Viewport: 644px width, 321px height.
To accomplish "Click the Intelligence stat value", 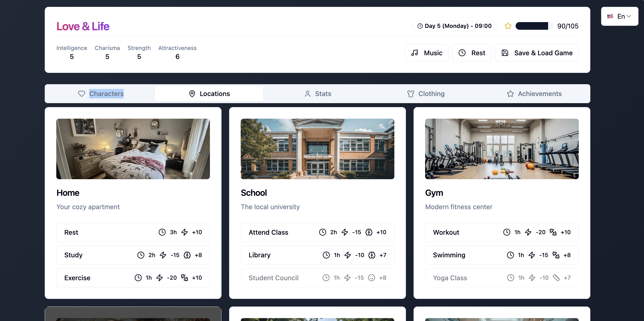I will tap(72, 57).
